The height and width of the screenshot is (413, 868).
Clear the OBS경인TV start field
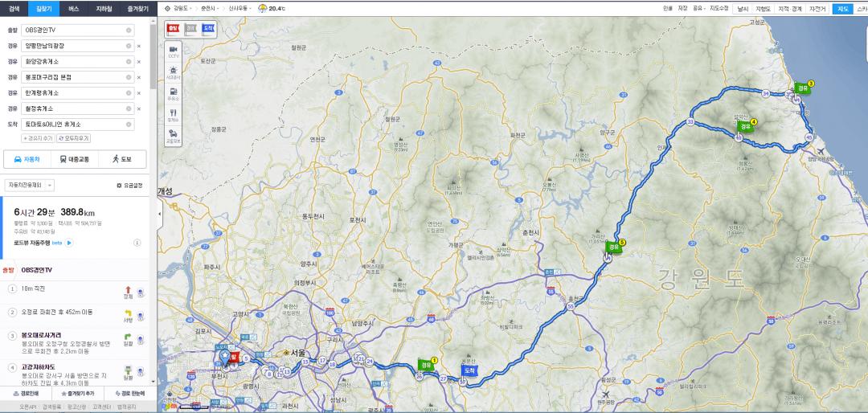click(x=129, y=30)
